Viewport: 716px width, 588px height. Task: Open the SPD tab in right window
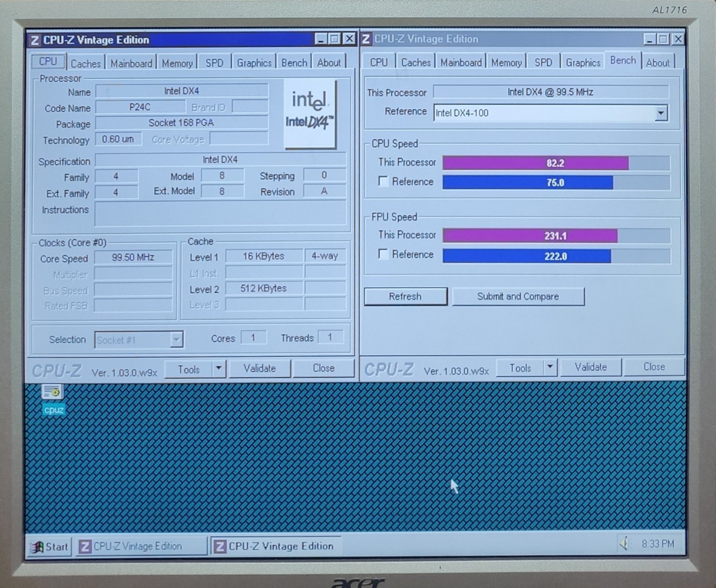point(543,62)
